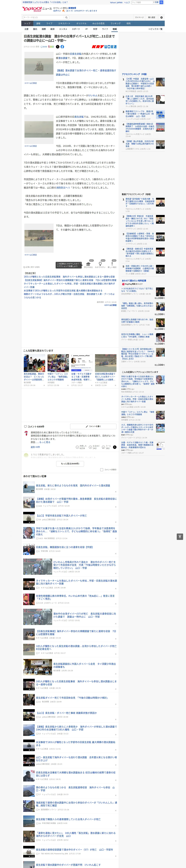Click the キーワードを入力 search field
The image size is (186, 868).
coord(44,18)
